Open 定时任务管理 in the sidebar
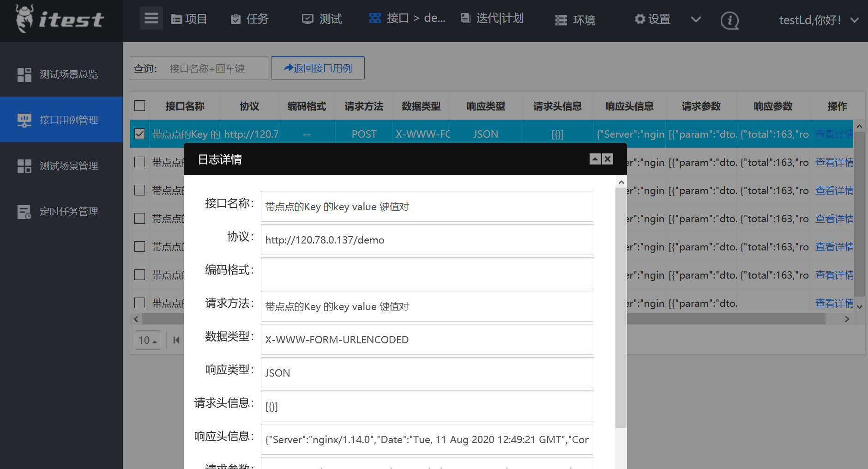868x469 pixels. (x=61, y=211)
